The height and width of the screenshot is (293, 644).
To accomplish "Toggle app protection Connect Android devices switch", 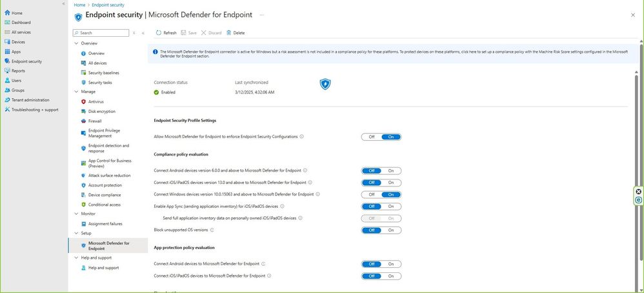I will 381,264.
